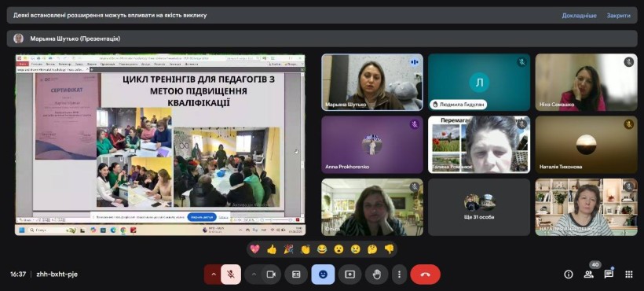Image resolution: width=644 pixels, height=291 pixels.
Task: Expand microphone audio settings arrow
Action: tap(213, 274)
